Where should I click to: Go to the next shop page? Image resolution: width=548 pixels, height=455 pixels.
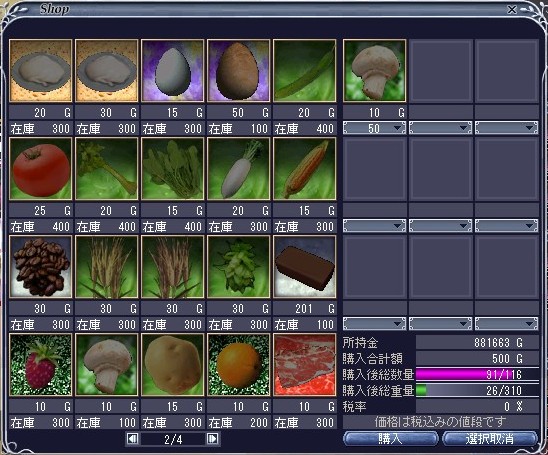click(x=213, y=439)
